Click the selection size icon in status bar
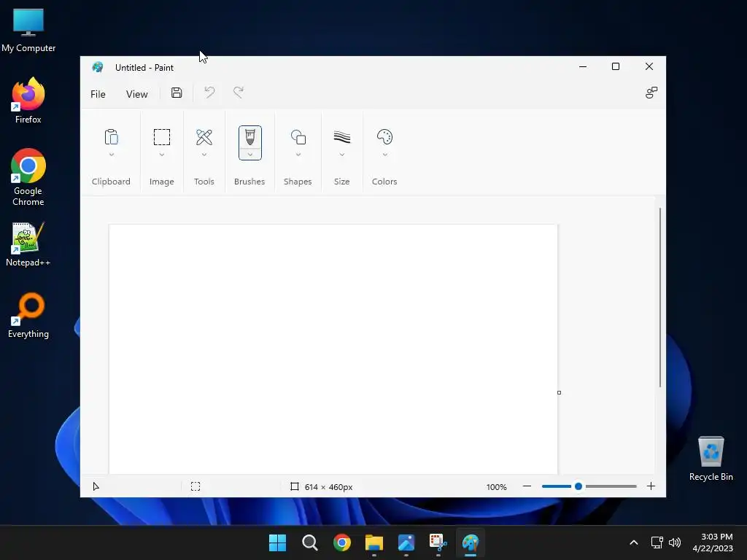This screenshot has height=560, width=747. pos(196,486)
